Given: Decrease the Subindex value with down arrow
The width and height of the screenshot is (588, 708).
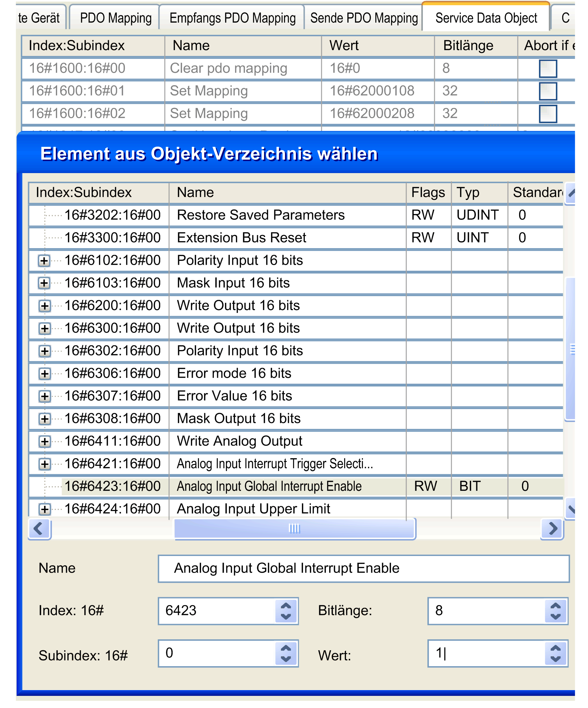Looking at the screenshot, I should [286, 659].
